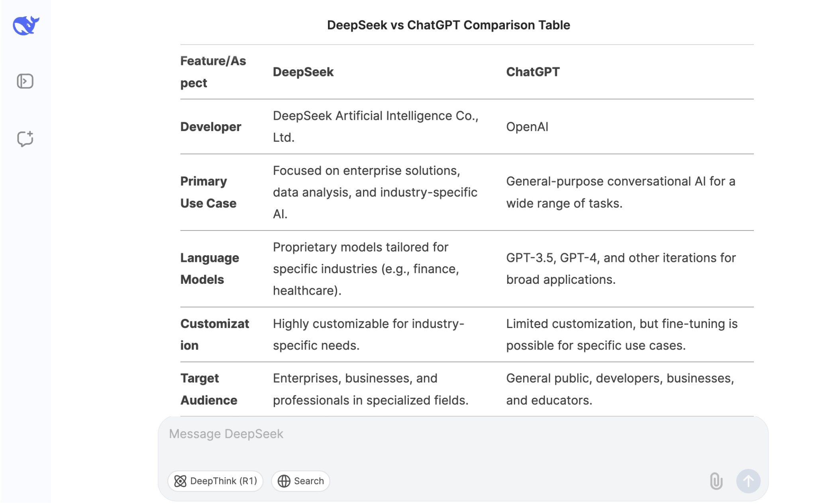816x504 pixels.
Task: Click the OpenAI cell text
Action: (527, 127)
